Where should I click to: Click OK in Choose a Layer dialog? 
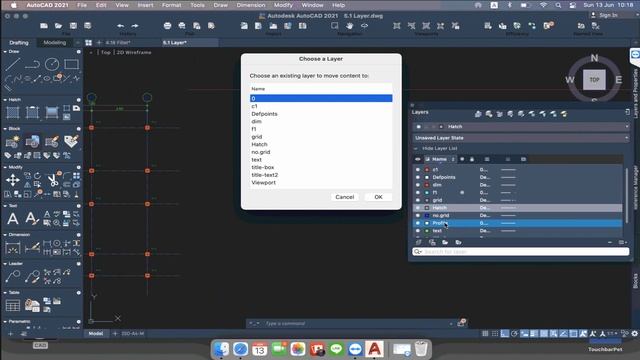click(378, 197)
